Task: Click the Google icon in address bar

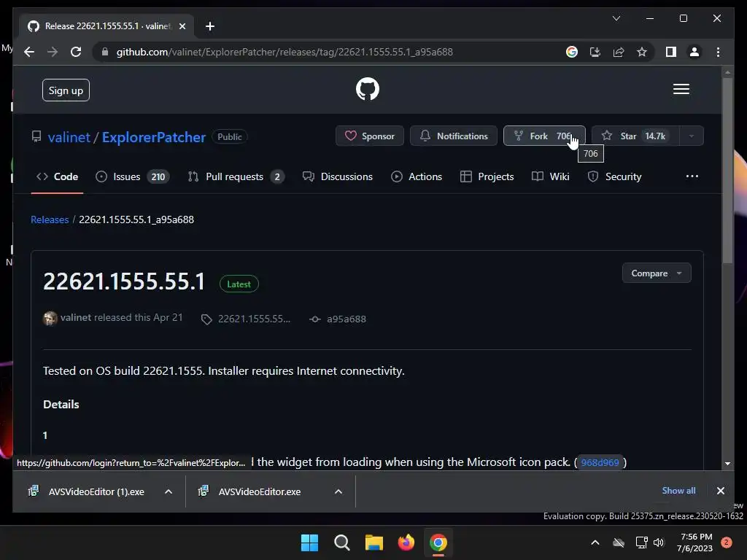Action: [572, 52]
